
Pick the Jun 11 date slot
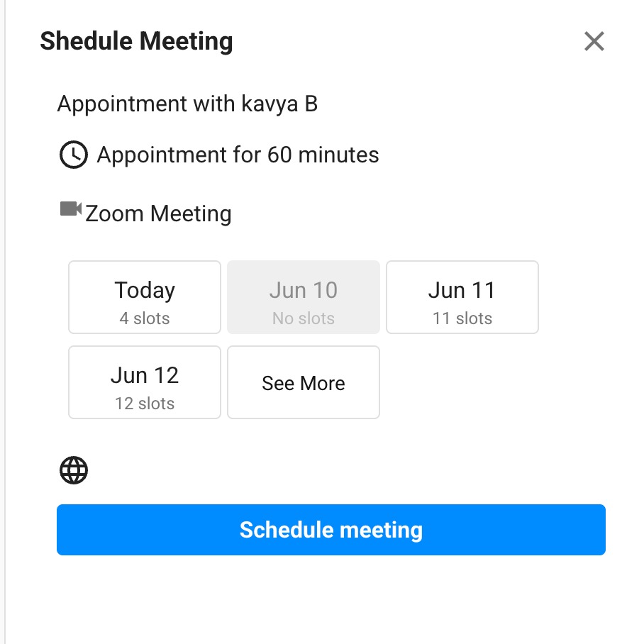click(x=462, y=297)
